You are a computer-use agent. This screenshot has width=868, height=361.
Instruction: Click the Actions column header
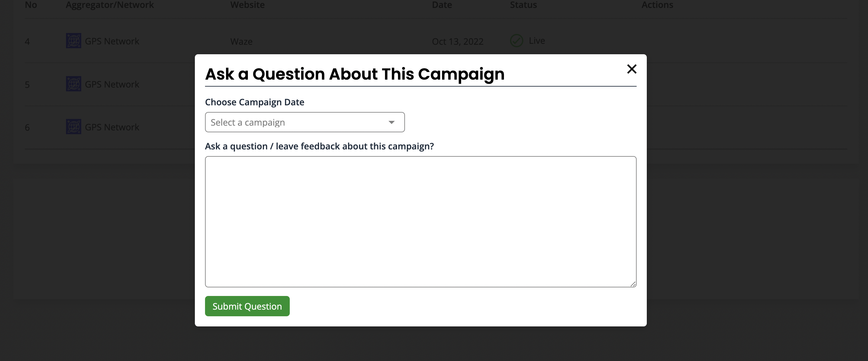[657, 5]
